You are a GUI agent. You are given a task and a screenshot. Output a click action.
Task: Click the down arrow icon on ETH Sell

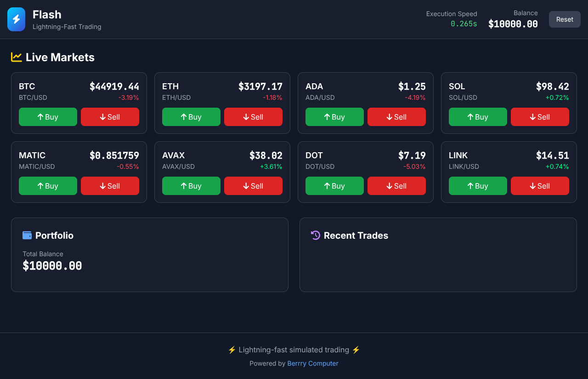pyautogui.click(x=246, y=117)
